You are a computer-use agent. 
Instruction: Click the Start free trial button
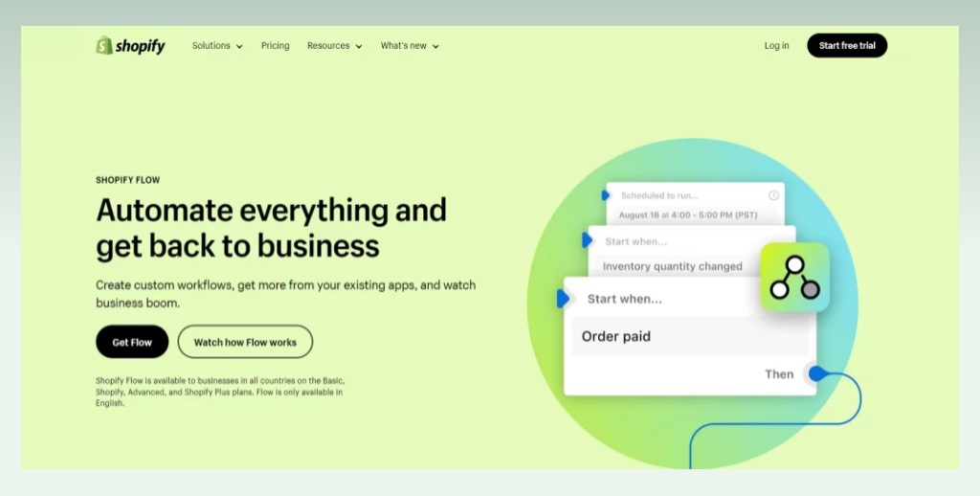847,46
